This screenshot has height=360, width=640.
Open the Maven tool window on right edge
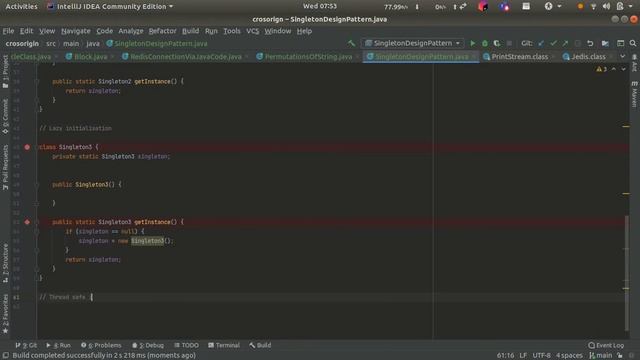click(x=635, y=95)
